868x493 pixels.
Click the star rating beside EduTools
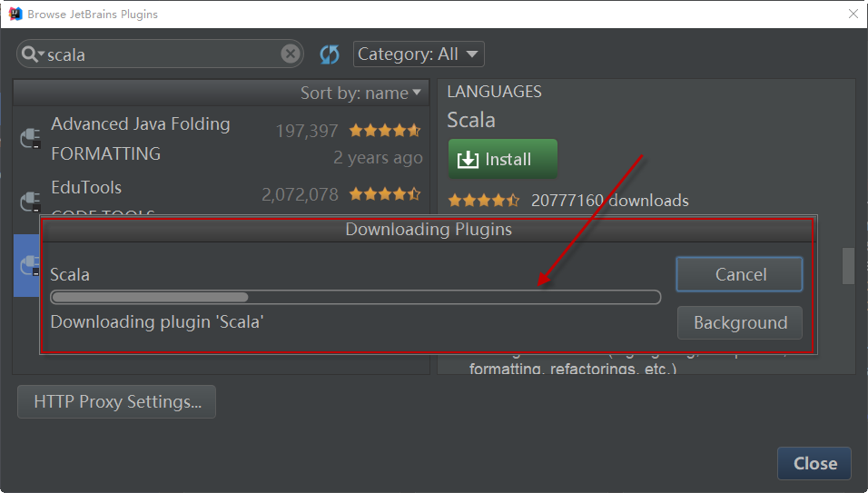385,194
